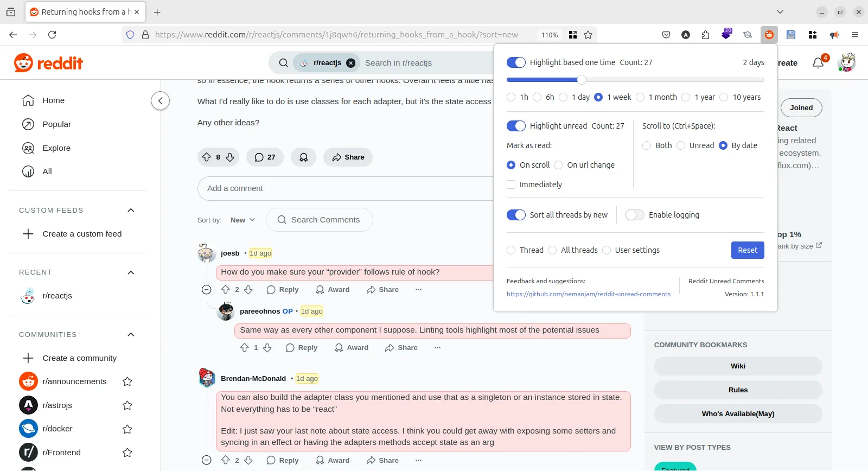The image size is (868, 471).
Task: Enable the logging toggle
Action: (635, 215)
